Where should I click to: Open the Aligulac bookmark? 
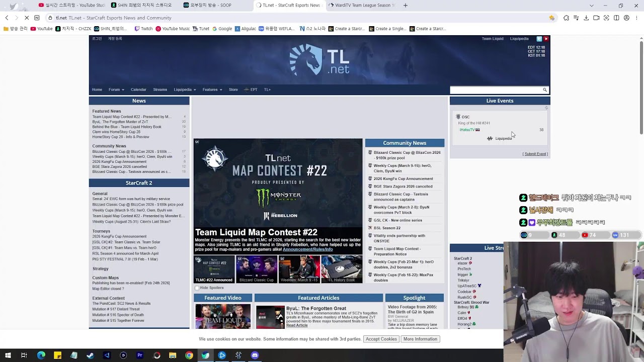coord(246,29)
